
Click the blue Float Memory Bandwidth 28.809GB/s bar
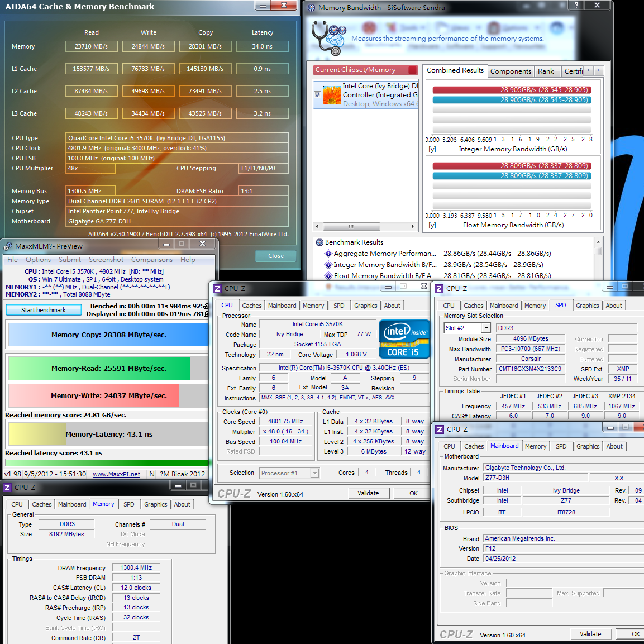(512, 176)
